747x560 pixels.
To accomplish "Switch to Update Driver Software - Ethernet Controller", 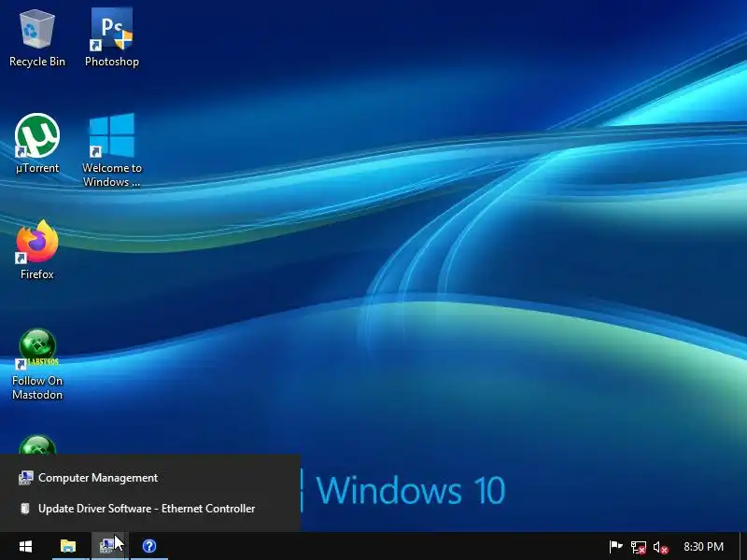I will pyautogui.click(x=150, y=509).
